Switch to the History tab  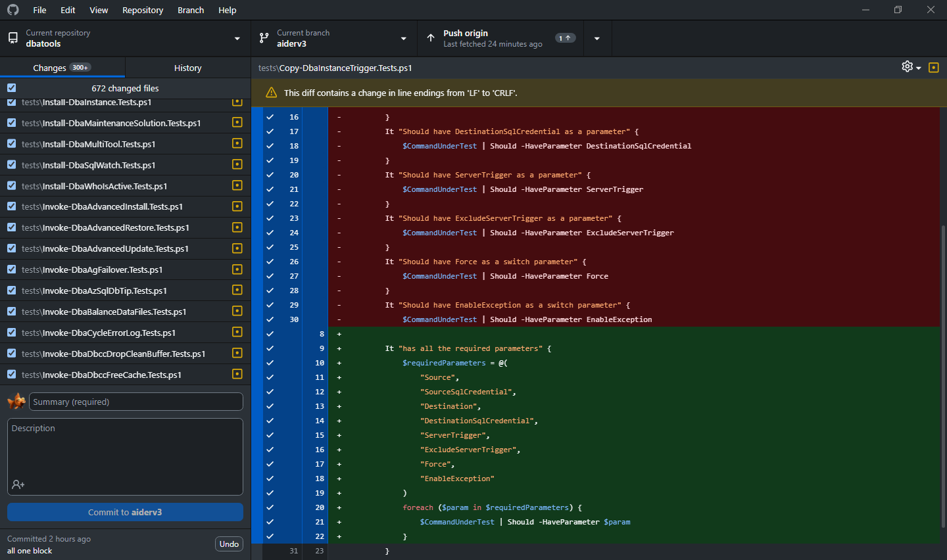[x=187, y=68]
